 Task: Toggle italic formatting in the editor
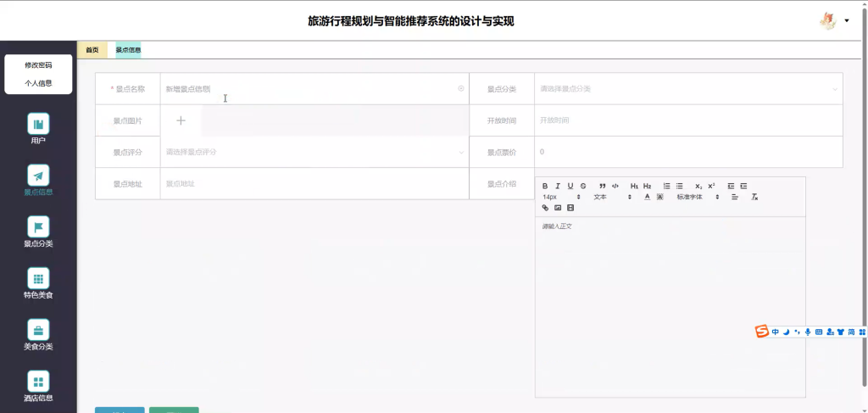pos(558,186)
